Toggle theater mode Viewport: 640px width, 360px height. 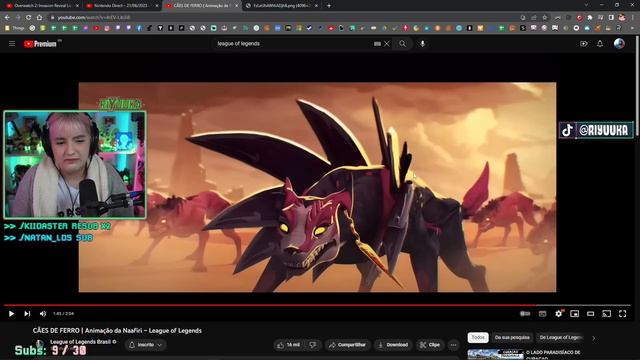591,313
